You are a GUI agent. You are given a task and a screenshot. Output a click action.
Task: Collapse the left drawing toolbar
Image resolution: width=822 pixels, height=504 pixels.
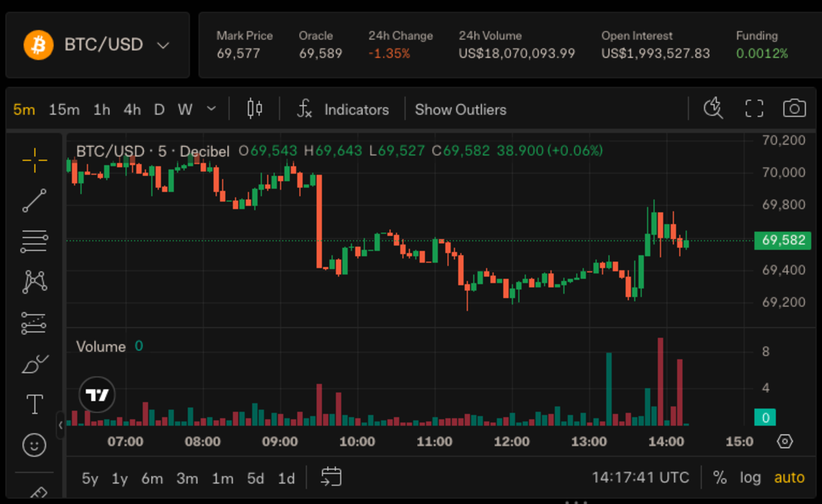click(x=60, y=425)
